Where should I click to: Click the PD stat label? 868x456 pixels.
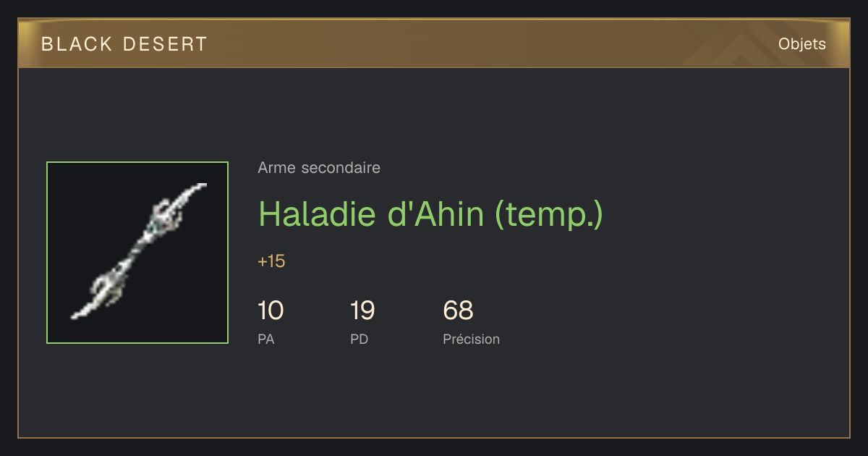pyautogui.click(x=359, y=339)
